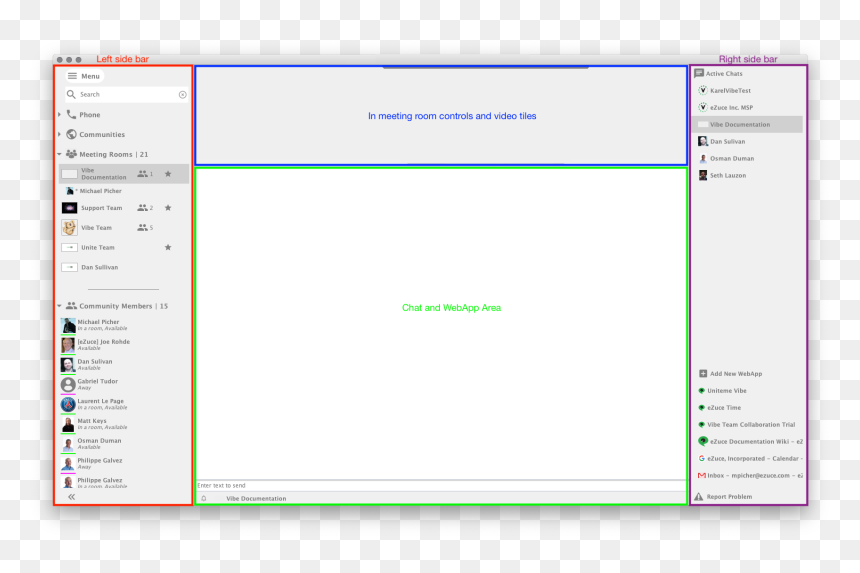The height and width of the screenshot is (573, 860).
Task: Click Gabriel Tudor's default avatar icon
Action: tap(68, 384)
